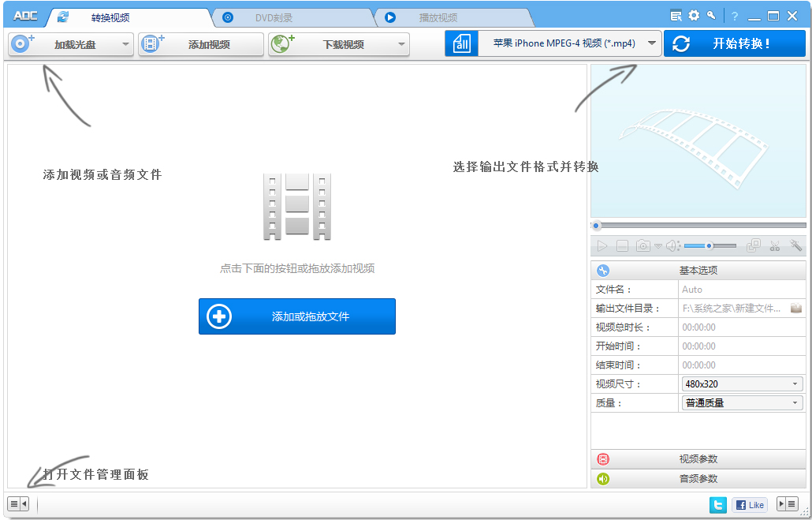Screen dimensions: 812x520
Task: Open the 480x320 video size dropdown
Action: click(x=741, y=384)
